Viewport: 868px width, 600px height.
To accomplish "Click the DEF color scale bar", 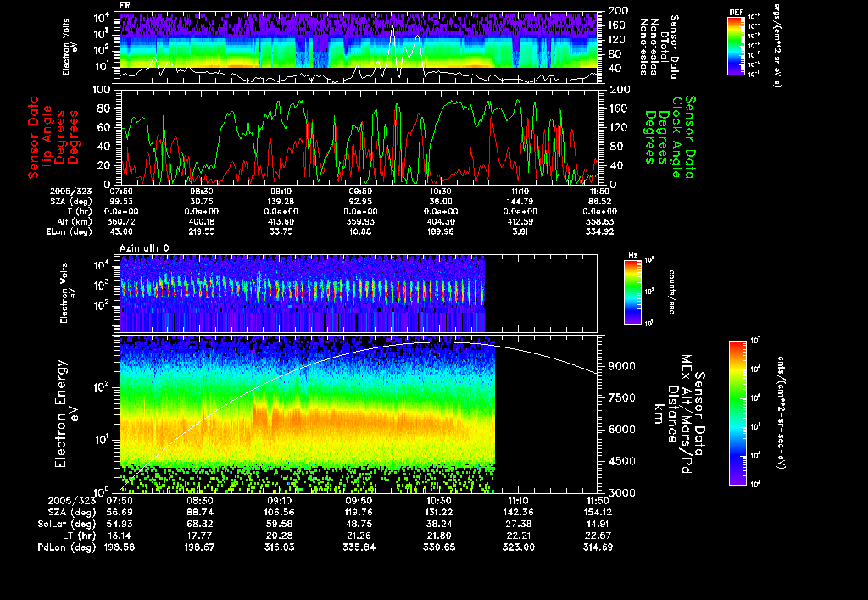I will coord(736,46).
